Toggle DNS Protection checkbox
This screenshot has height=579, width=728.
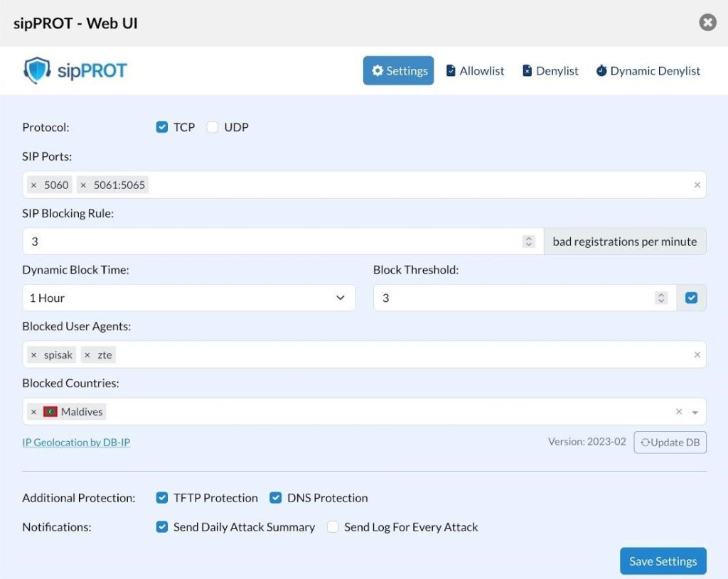(275, 498)
